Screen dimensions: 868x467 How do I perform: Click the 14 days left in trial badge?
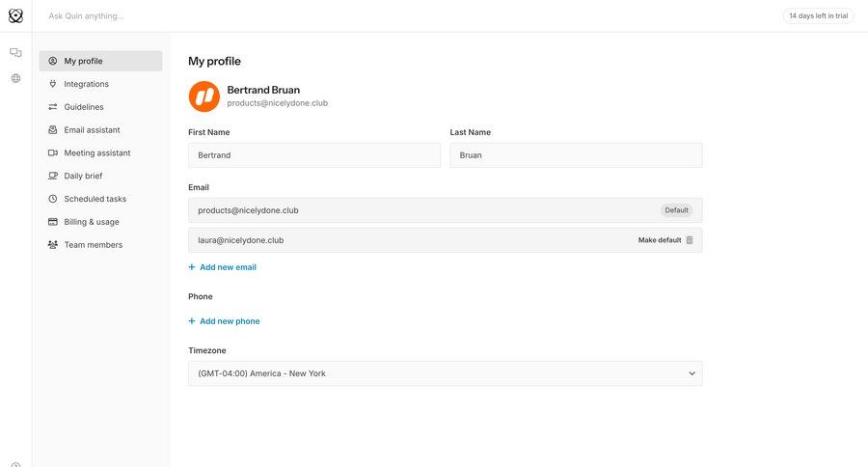pyautogui.click(x=818, y=15)
